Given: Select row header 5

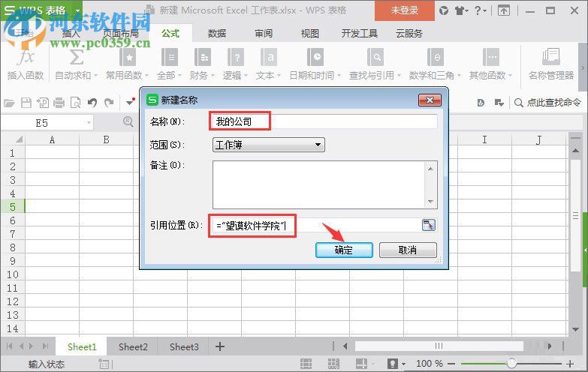Looking at the screenshot, I should click(x=13, y=207).
